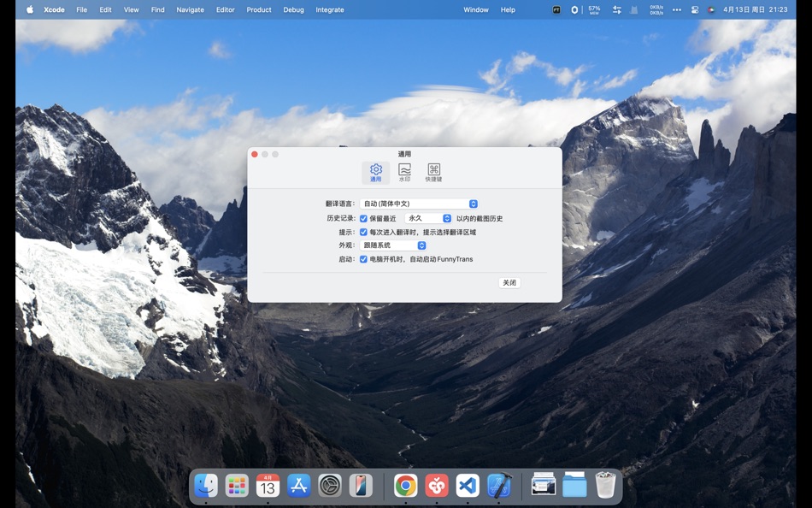812x508 pixels.
Task: Click the memory usage indicator in menu bar
Action: tap(594, 9)
